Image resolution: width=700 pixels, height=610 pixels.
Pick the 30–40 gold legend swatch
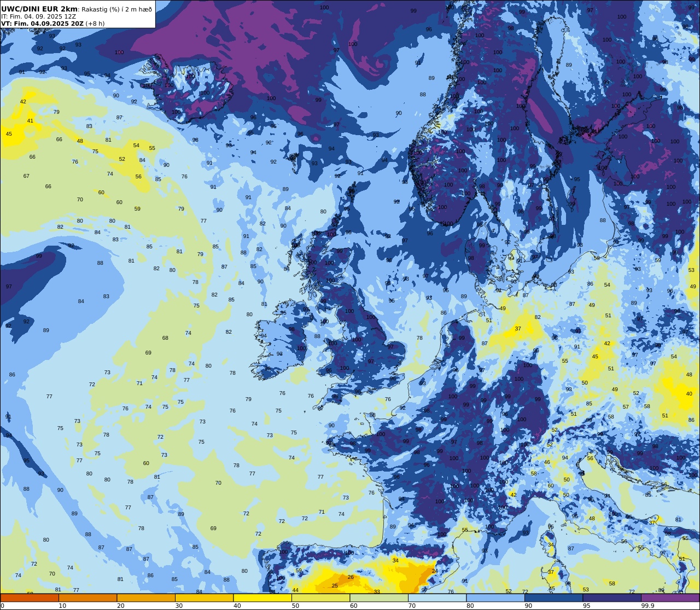click(204, 597)
